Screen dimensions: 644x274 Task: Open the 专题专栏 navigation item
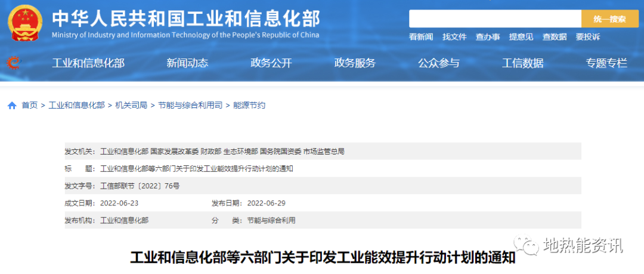[606, 63]
